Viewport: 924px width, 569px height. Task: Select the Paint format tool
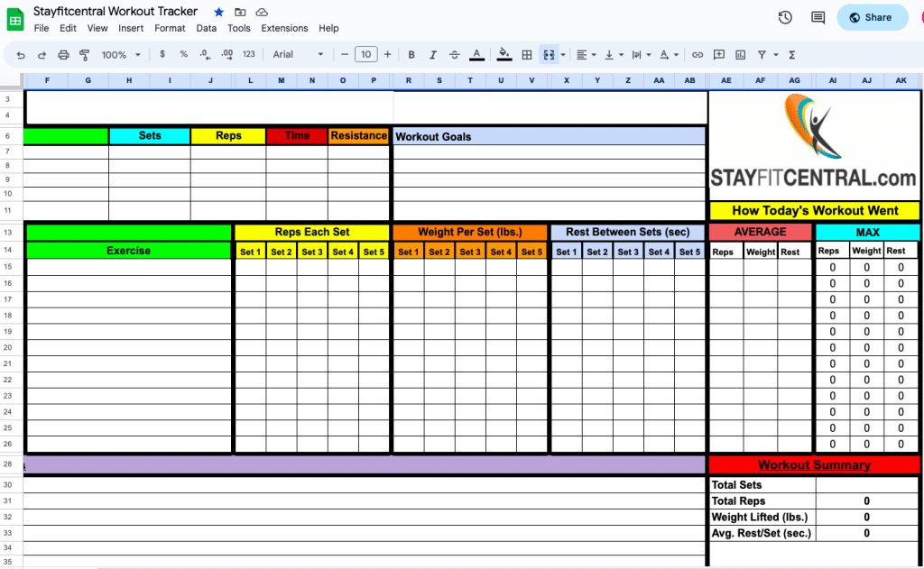coord(85,55)
